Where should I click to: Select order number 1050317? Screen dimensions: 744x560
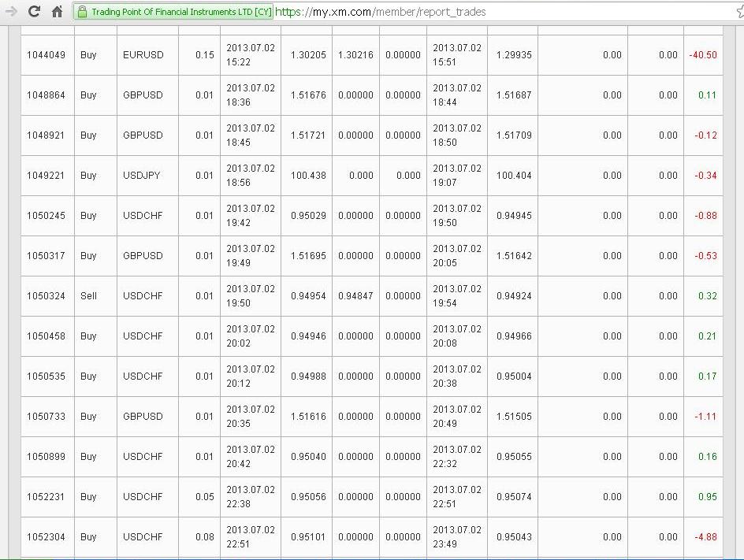tap(46, 255)
